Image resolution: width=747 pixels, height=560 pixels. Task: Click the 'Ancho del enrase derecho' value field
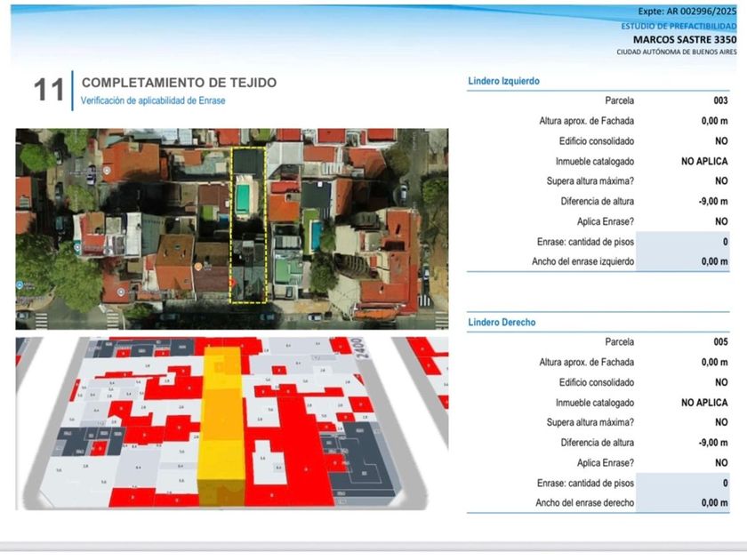[x=683, y=503]
